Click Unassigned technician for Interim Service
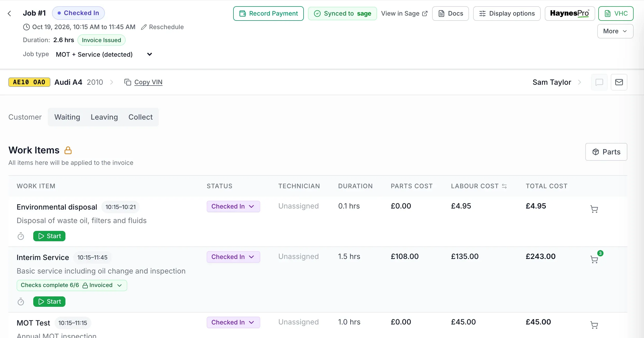 pyautogui.click(x=298, y=256)
